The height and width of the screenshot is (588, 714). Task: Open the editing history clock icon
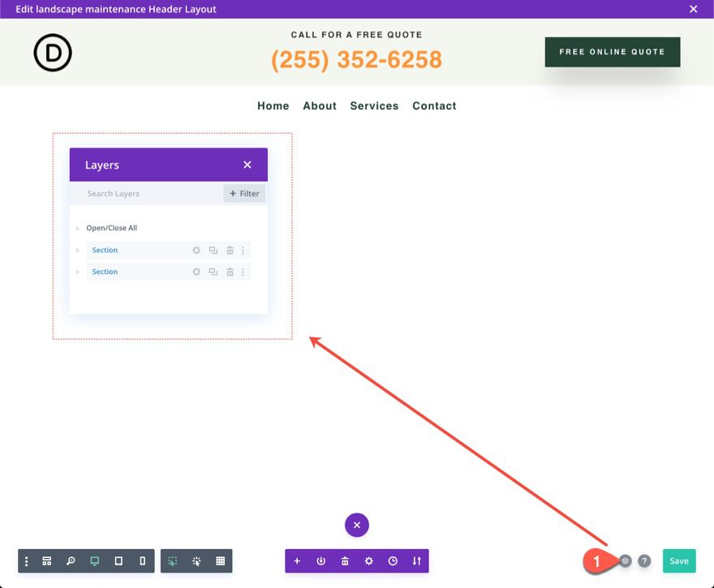pos(394,560)
